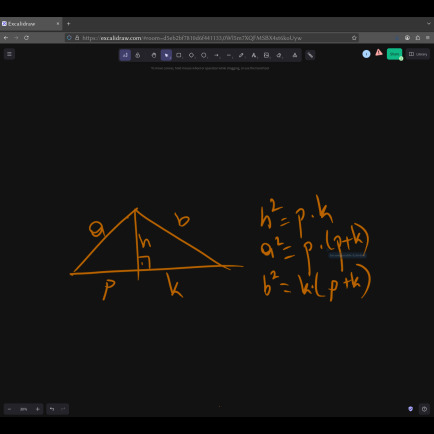
Task: Select the Line tool
Action: (x=229, y=55)
